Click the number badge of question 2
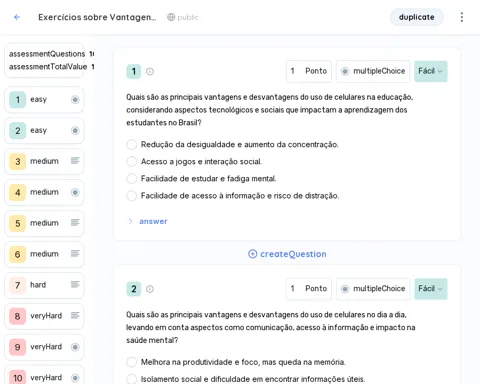Viewport: 480px width, 384px height. tap(134, 289)
